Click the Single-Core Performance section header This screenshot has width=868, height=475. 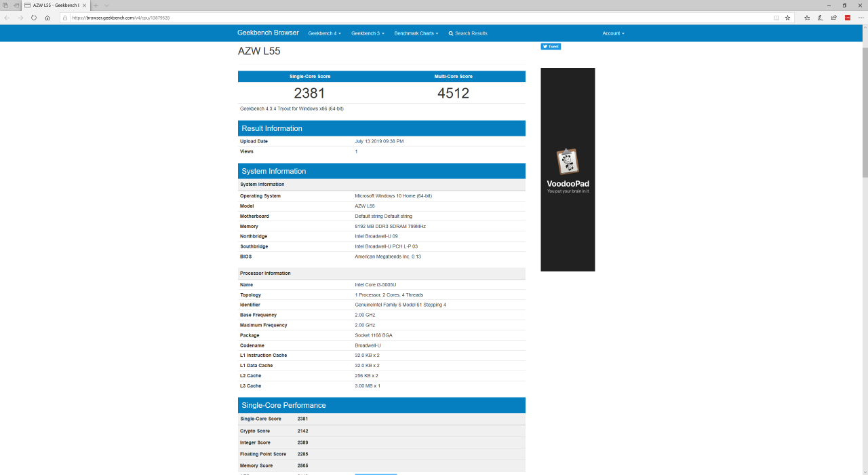point(382,405)
